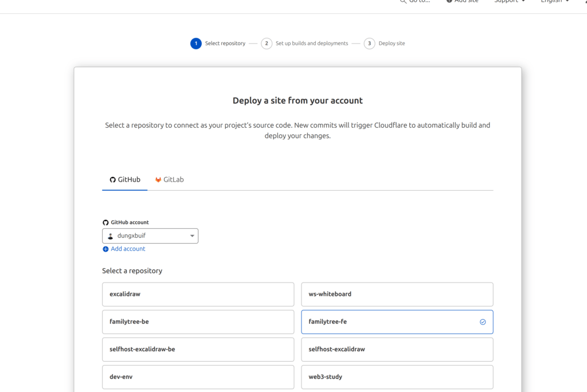587x392 pixels.
Task: Click the Deploy a site from your account heading
Action: pyautogui.click(x=298, y=101)
